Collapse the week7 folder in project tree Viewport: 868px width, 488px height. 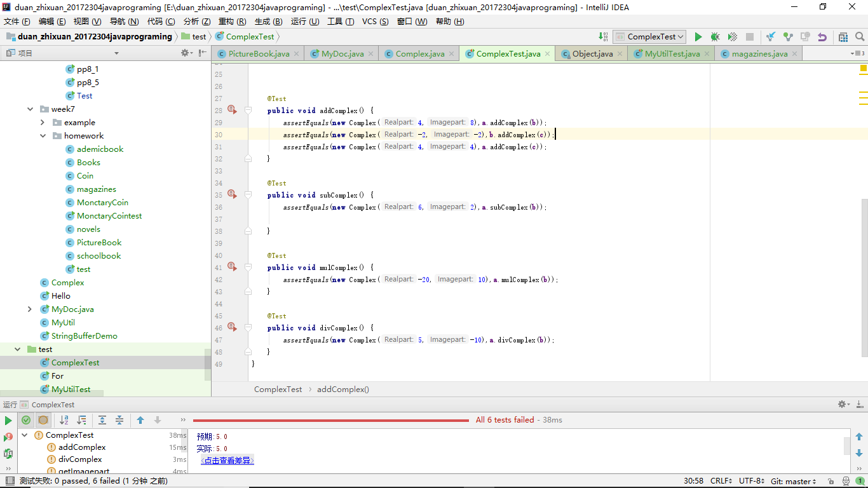coord(30,109)
